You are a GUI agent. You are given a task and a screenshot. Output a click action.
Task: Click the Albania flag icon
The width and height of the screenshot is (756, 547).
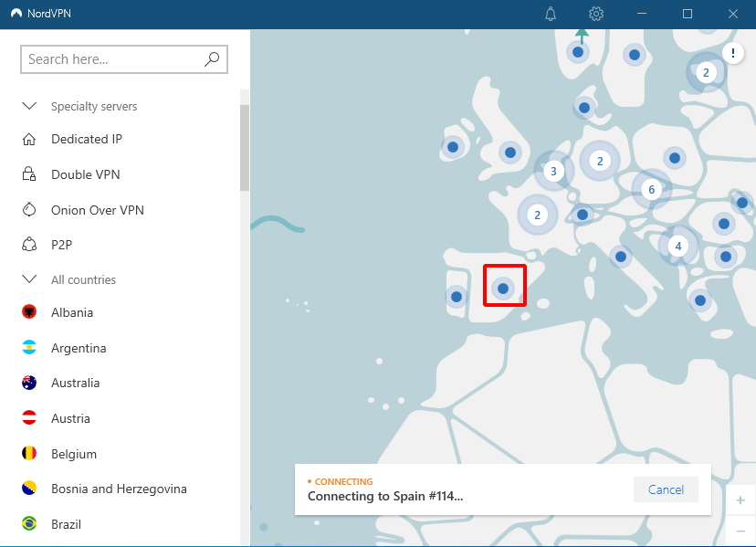point(29,312)
